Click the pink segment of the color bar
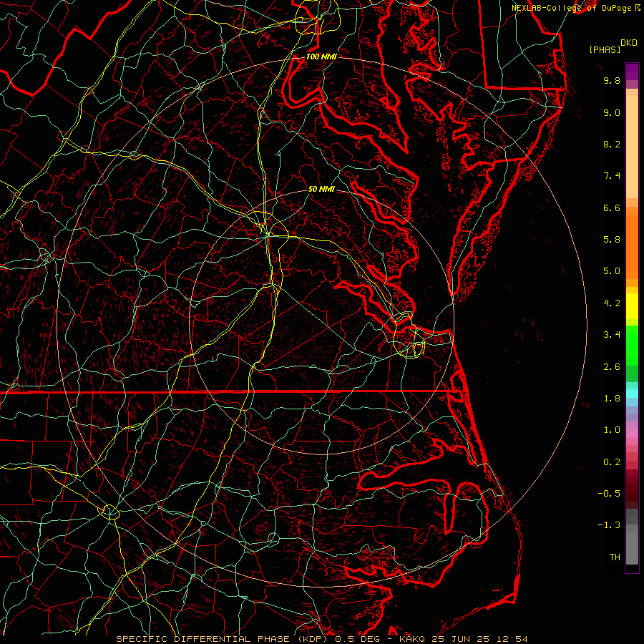Screen dimensions: 644x644 (632, 433)
